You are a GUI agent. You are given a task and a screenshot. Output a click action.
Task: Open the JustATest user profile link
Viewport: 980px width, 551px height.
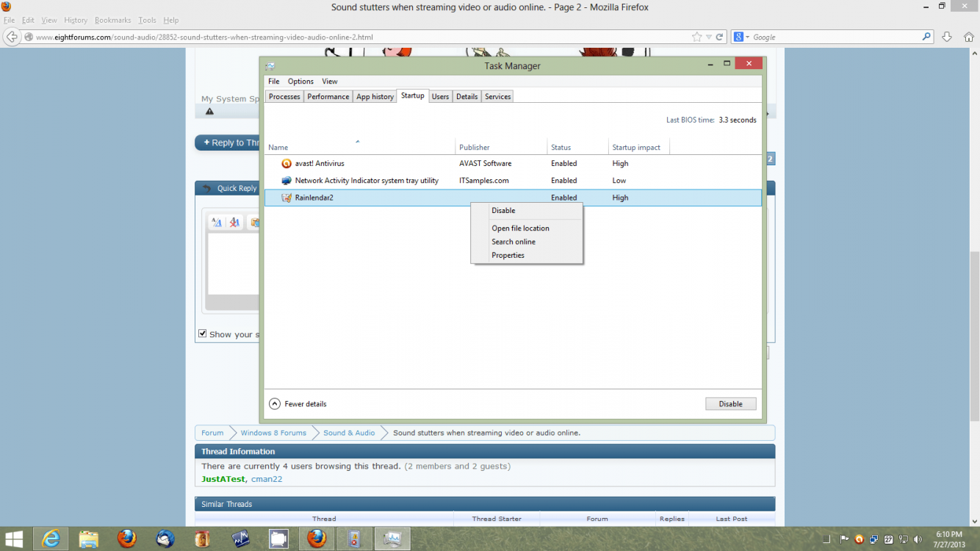(223, 479)
